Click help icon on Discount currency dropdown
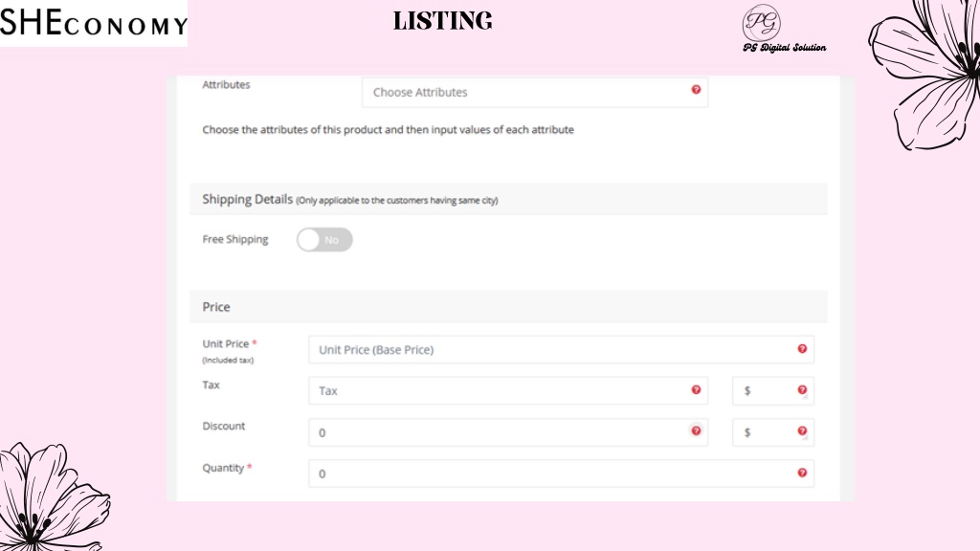This screenshot has width=980, height=551. 802,431
